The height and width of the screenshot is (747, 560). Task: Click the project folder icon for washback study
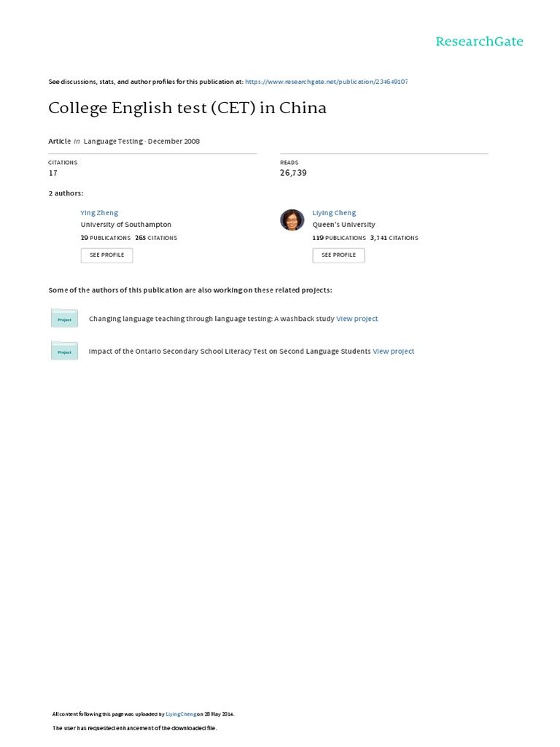click(x=64, y=318)
